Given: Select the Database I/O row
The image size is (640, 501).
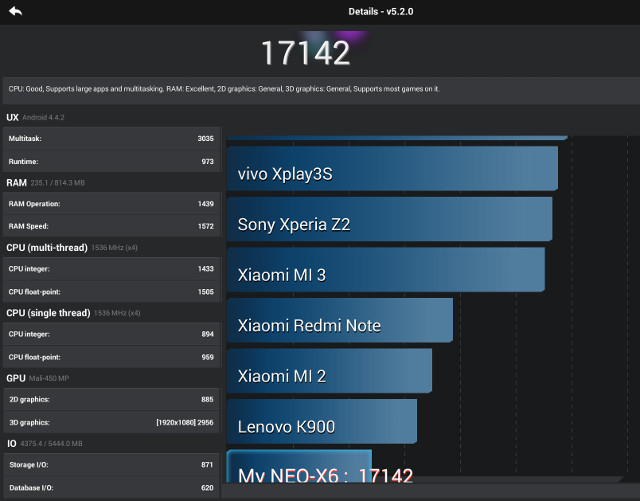Looking at the screenshot, I should point(111,488).
